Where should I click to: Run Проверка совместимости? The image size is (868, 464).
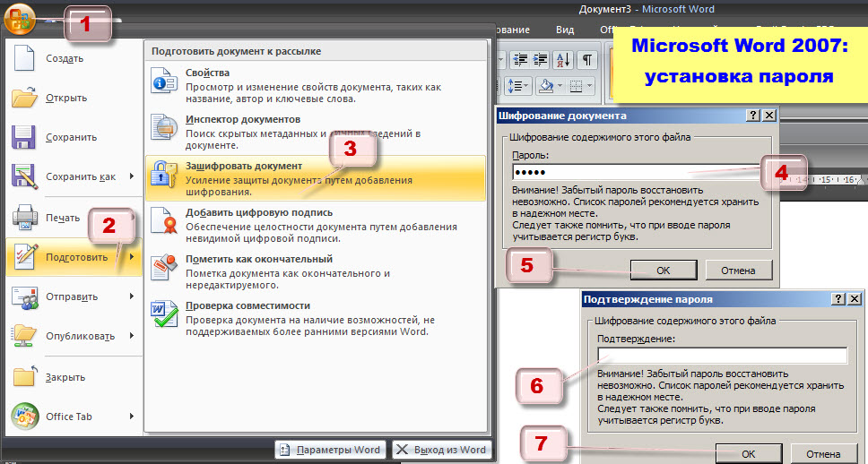[x=316, y=319]
